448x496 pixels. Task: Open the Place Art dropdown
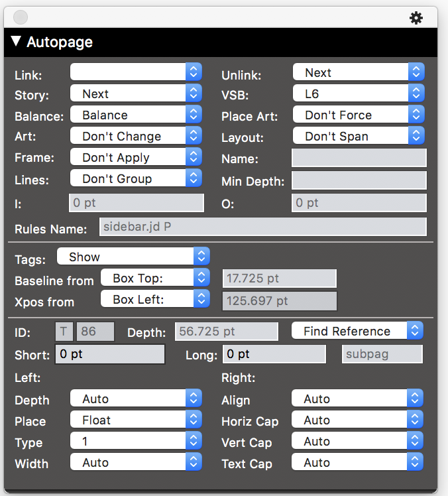(358, 115)
